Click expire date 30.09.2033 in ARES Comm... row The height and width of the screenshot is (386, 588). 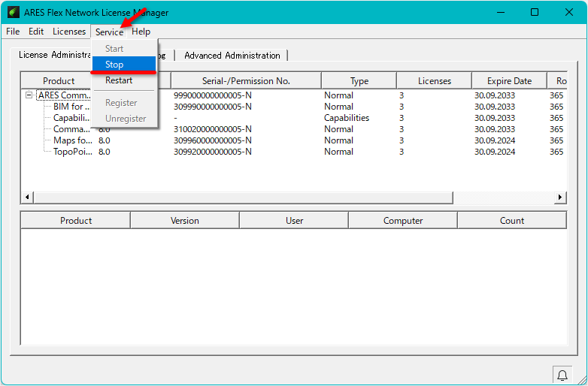(x=495, y=95)
